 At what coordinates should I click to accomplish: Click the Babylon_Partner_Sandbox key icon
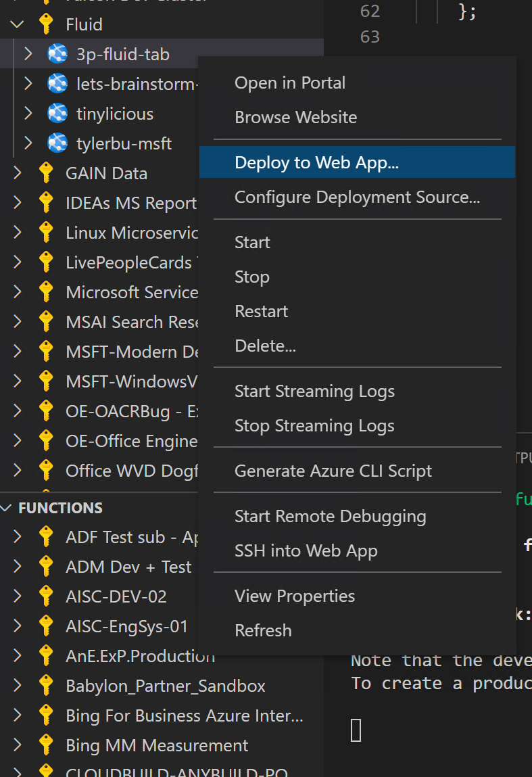(x=47, y=686)
